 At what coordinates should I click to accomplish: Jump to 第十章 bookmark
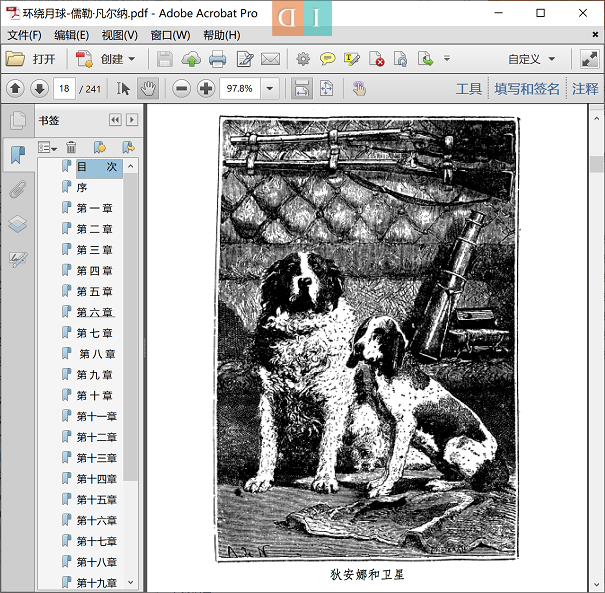point(95,395)
